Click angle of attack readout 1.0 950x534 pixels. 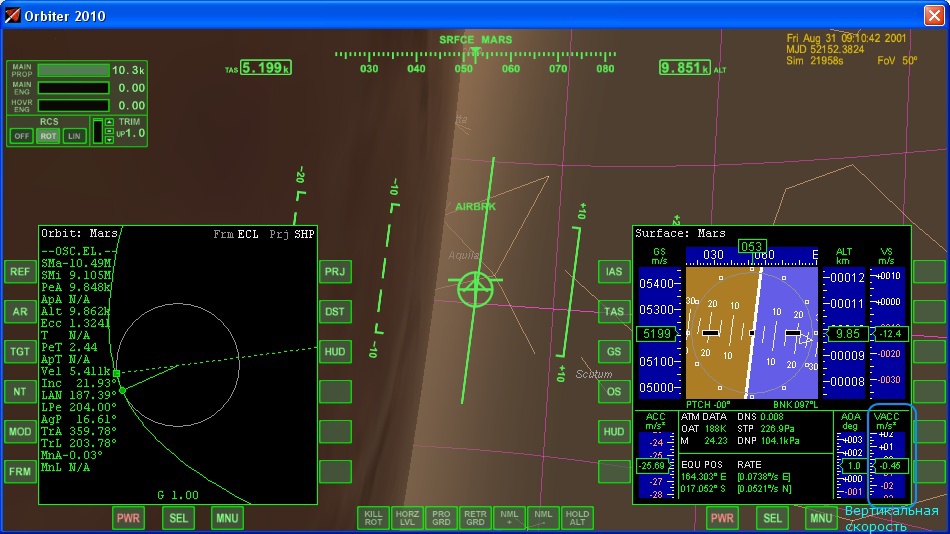pyautogui.click(x=854, y=466)
